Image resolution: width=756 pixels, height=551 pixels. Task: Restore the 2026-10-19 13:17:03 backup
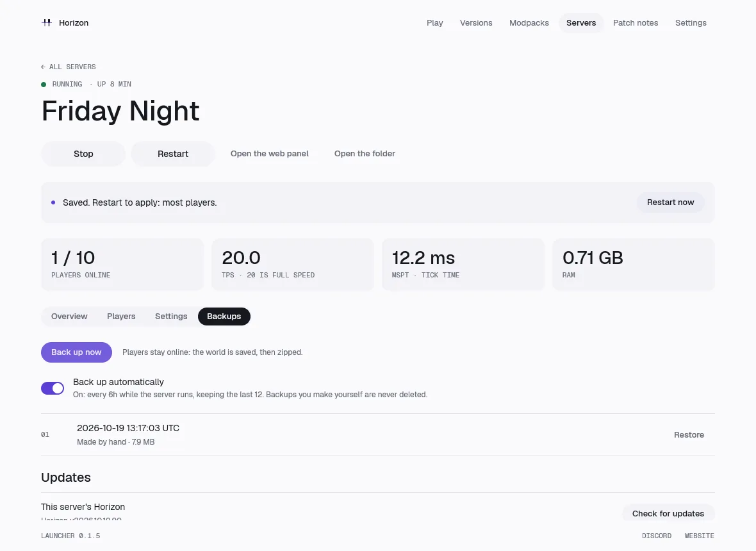pos(689,435)
